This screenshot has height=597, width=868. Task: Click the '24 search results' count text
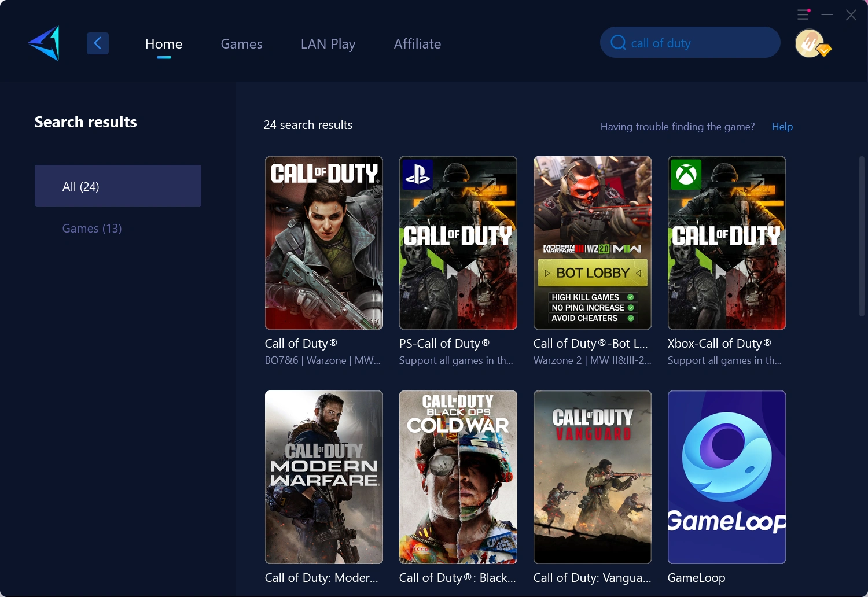pyautogui.click(x=308, y=125)
